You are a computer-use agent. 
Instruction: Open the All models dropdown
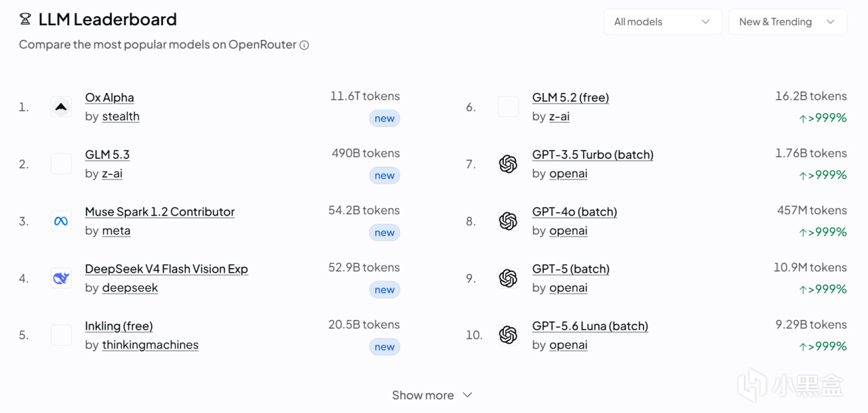663,22
